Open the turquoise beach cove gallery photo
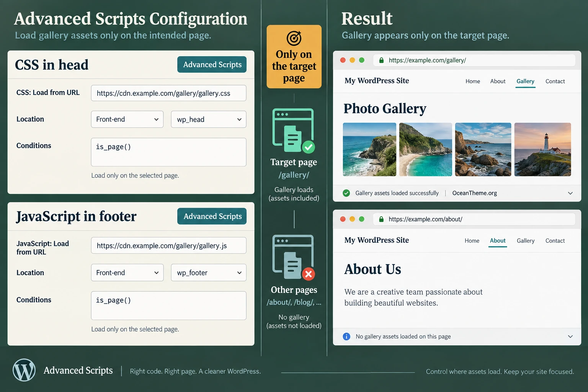The height and width of the screenshot is (392, 588). click(x=425, y=149)
